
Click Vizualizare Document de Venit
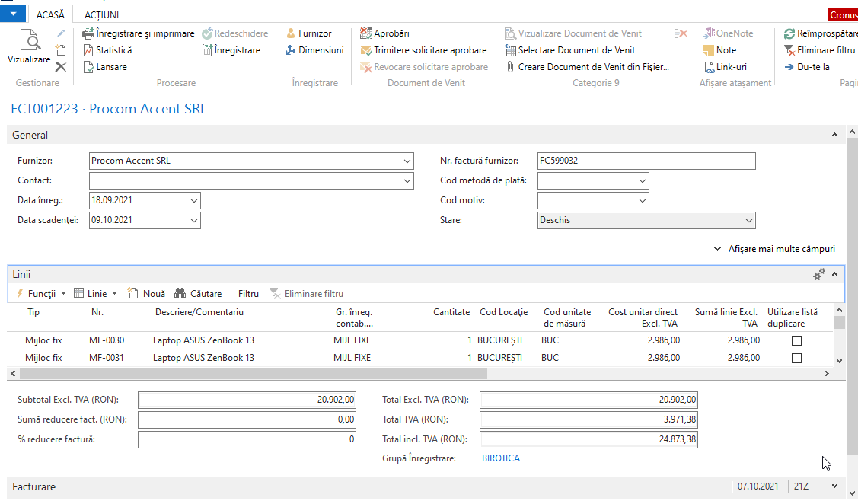tap(573, 33)
